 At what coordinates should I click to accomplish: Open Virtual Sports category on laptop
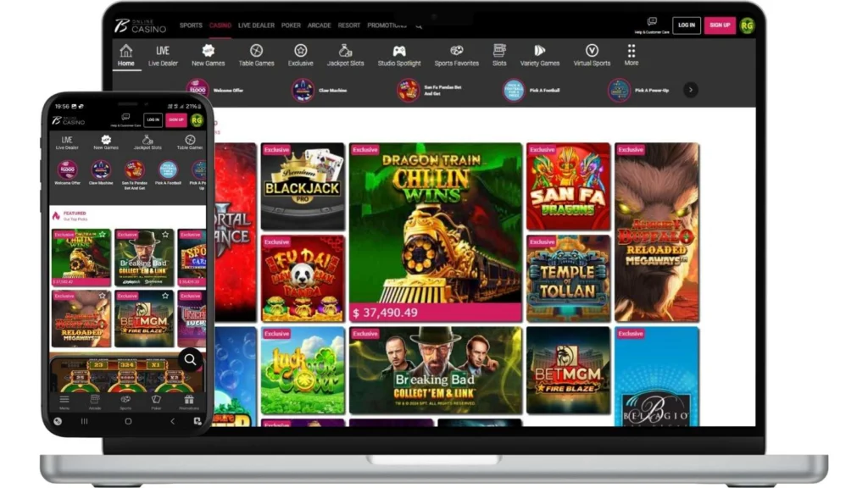[592, 55]
